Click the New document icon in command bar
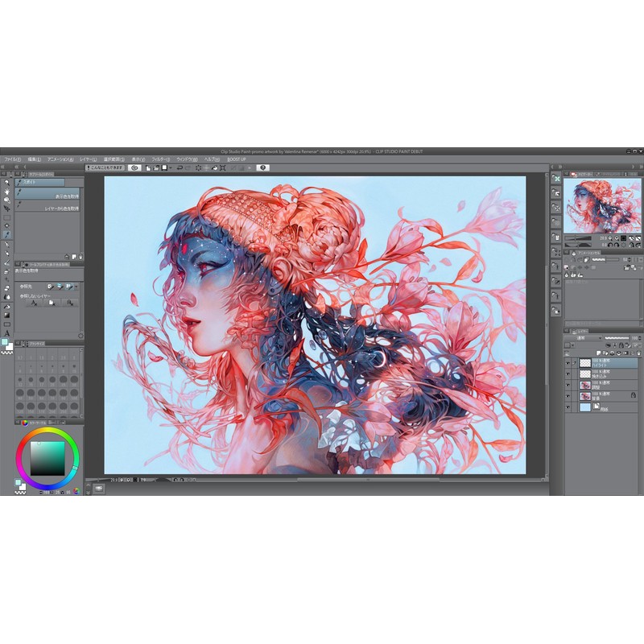This screenshot has width=644, height=644. 148,167
